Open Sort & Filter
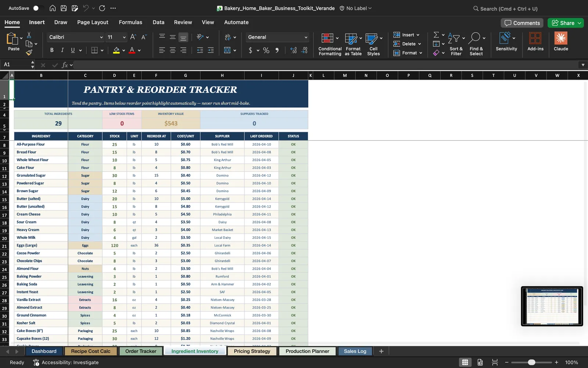This screenshot has width=588, height=368. click(x=456, y=44)
